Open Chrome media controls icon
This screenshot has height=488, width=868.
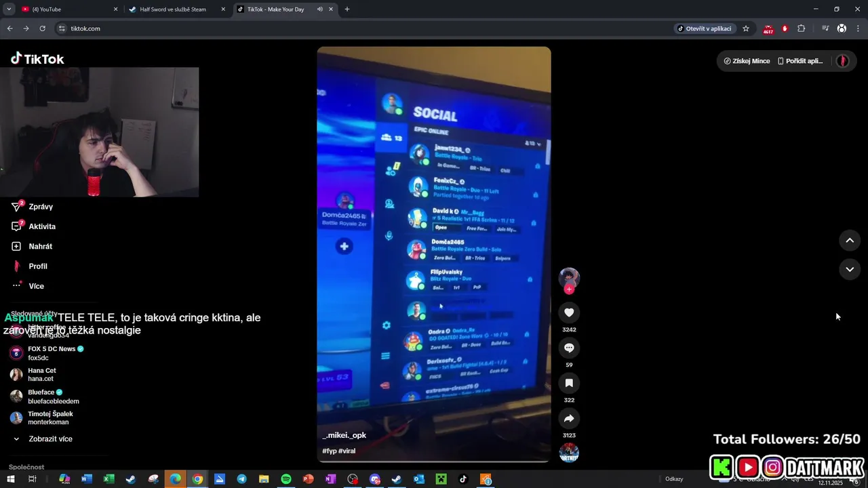click(x=825, y=28)
